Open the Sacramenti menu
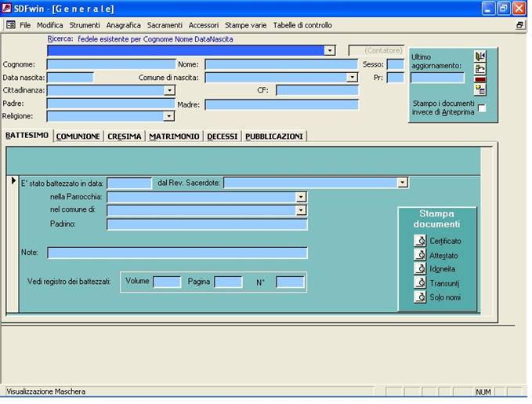This screenshot has width=532, height=404. (x=165, y=25)
